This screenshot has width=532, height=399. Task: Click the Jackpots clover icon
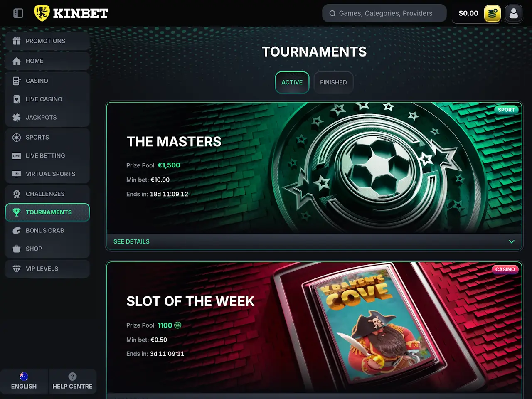(x=17, y=118)
